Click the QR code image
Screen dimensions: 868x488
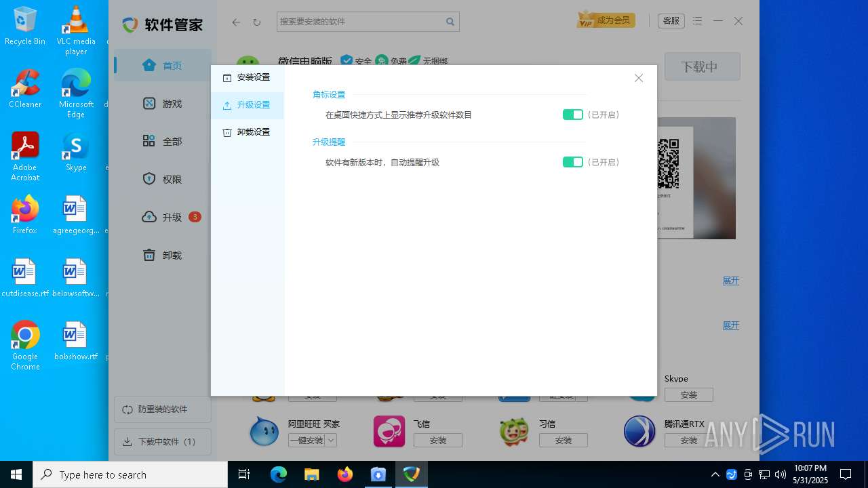(x=668, y=164)
